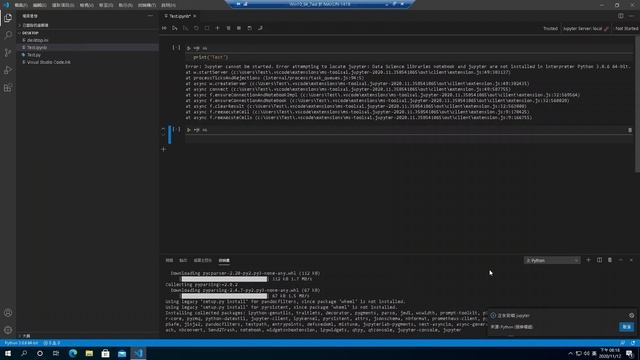Select terminal from '2: Python' dropdown
The image size is (640, 360).
pyautogui.click(x=552, y=260)
